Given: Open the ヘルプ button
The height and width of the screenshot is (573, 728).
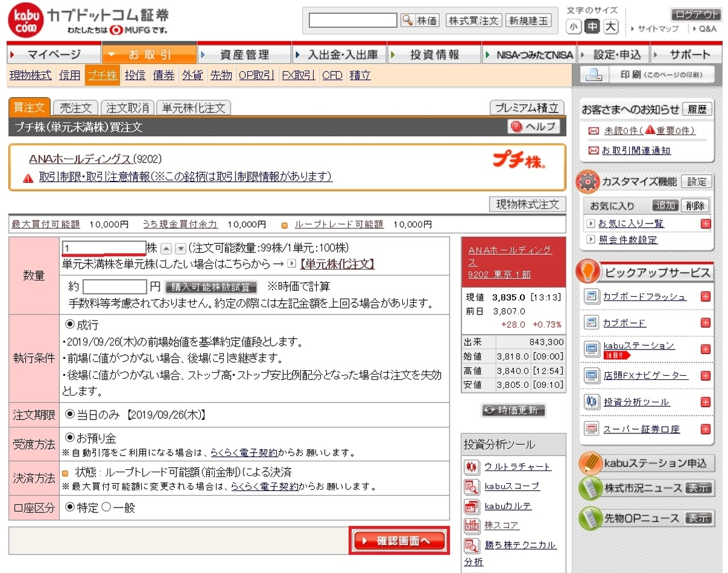Looking at the screenshot, I should coord(533,126).
